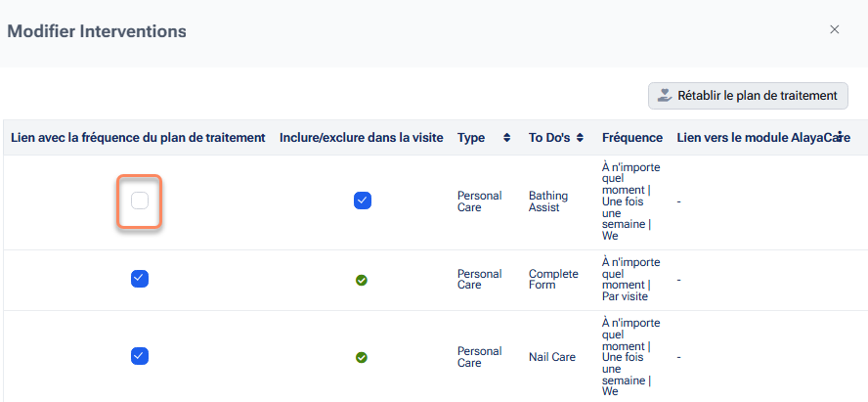The width and height of the screenshot is (868, 402).
Task: Uncheck the frequency link for Nail Care
Action: point(140,356)
